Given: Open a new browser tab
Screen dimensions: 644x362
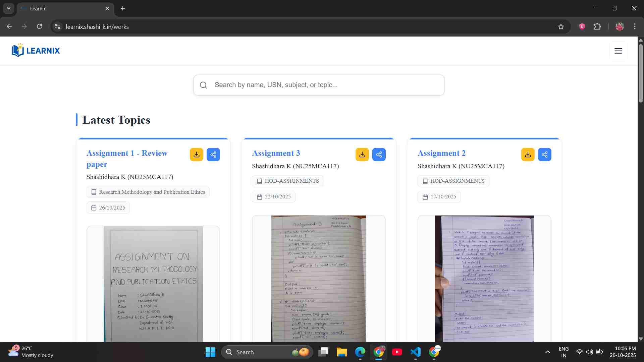Looking at the screenshot, I should (x=123, y=8).
